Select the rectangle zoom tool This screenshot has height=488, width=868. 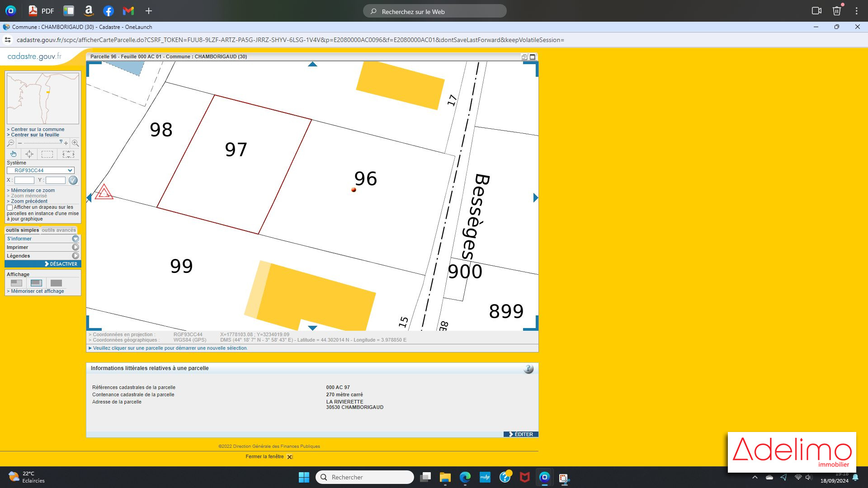click(47, 154)
